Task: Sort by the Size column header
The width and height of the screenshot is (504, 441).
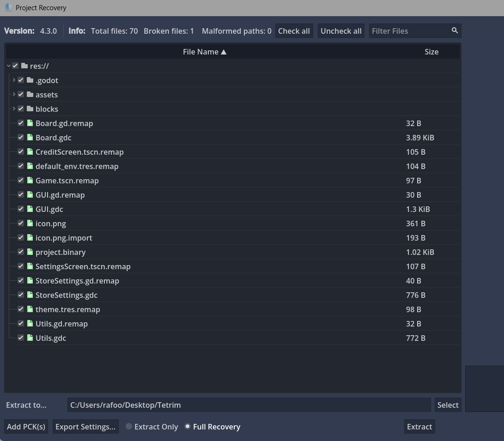Action: (x=431, y=52)
